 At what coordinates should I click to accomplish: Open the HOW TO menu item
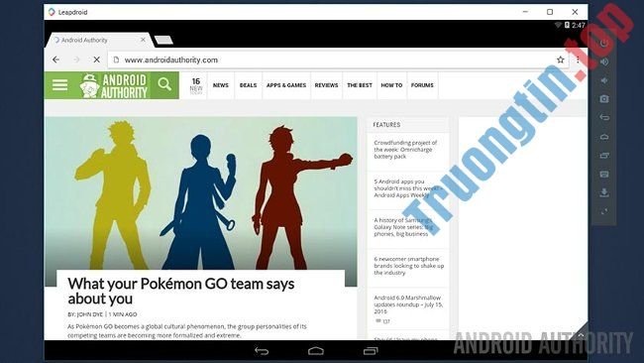pyautogui.click(x=391, y=85)
